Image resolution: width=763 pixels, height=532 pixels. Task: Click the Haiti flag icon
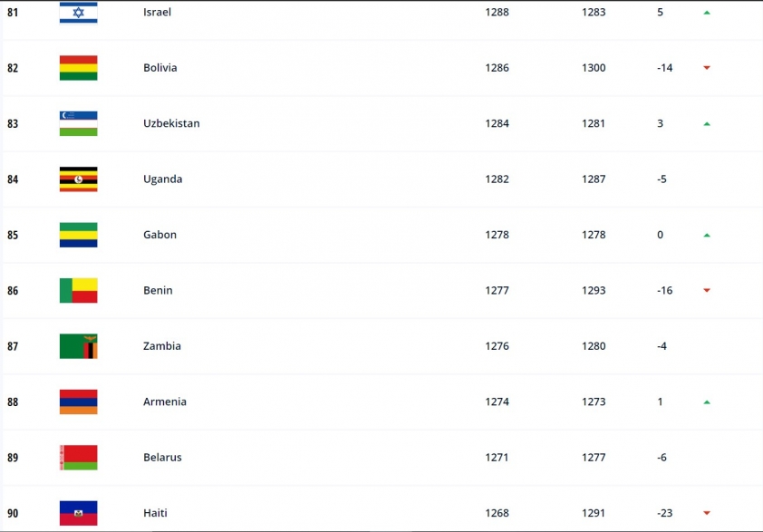pyautogui.click(x=78, y=513)
